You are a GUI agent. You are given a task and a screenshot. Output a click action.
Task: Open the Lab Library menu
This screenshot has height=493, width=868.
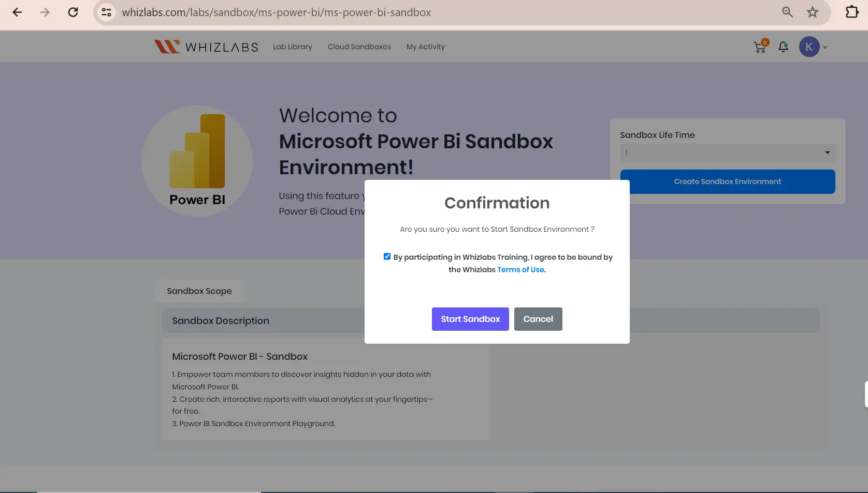pyautogui.click(x=293, y=47)
